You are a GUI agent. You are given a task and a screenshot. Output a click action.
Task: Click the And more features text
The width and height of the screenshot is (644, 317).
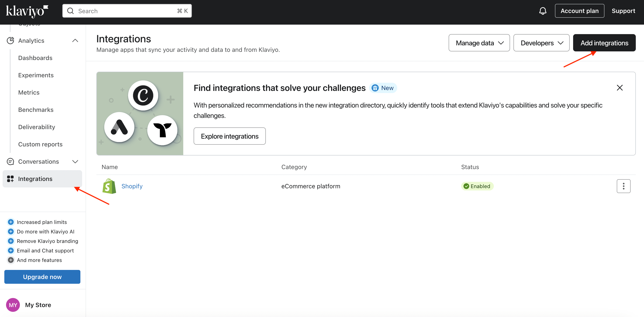(x=39, y=260)
